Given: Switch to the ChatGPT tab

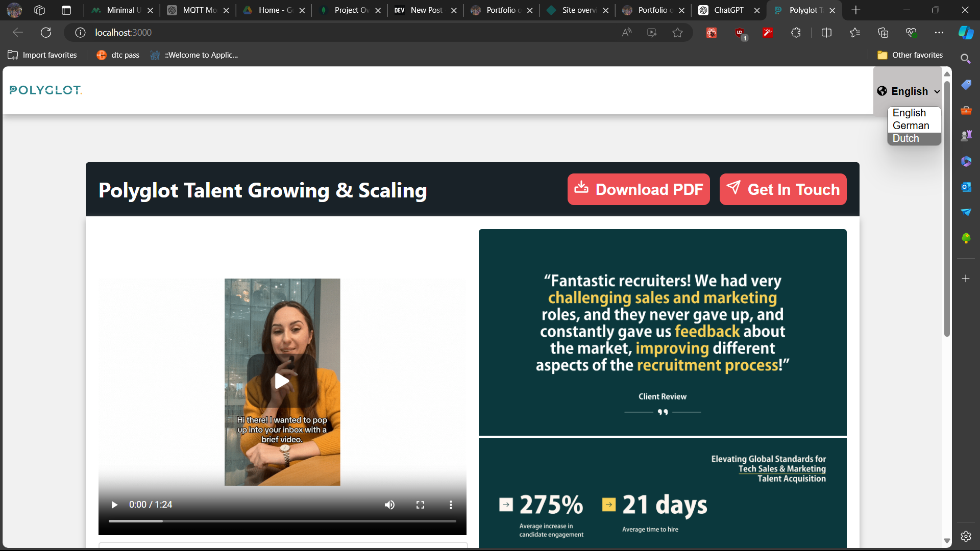Looking at the screenshot, I should [x=728, y=10].
